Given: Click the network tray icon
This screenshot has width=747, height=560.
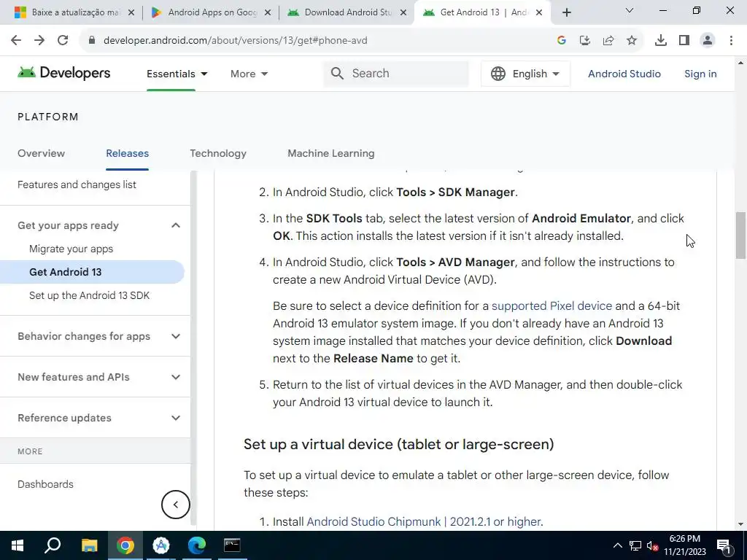Looking at the screenshot, I should coord(635,545).
